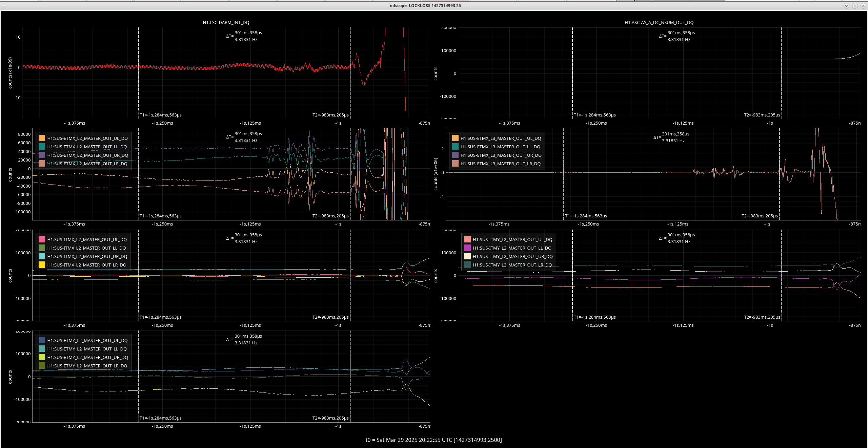
Task: Click the ITMY_L2_MASTER_OUT_UR_DQ cream legend swatch
Action: 467,256
